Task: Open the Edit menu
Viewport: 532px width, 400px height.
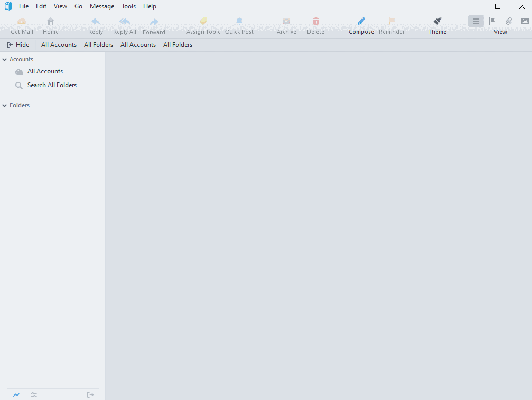Action: click(x=41, y=6)
